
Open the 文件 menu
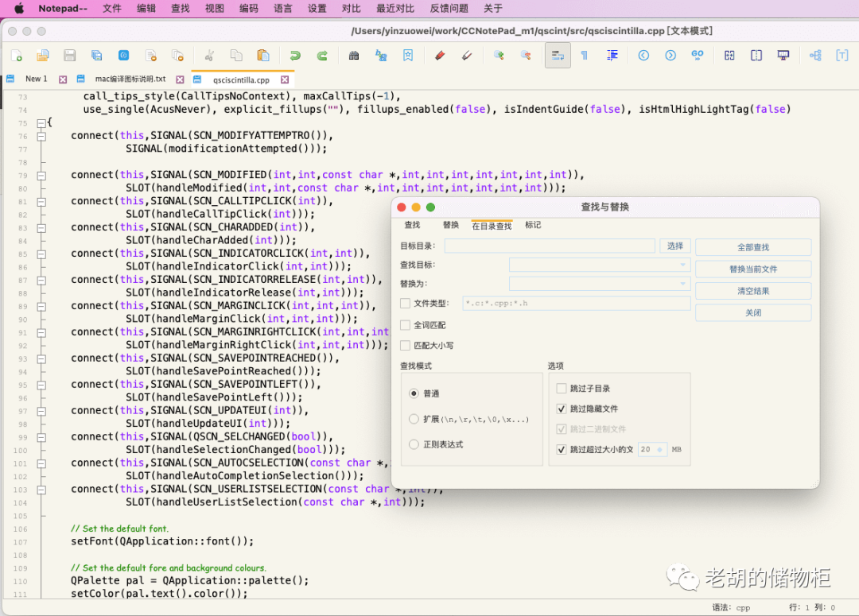tap(112, 8)
